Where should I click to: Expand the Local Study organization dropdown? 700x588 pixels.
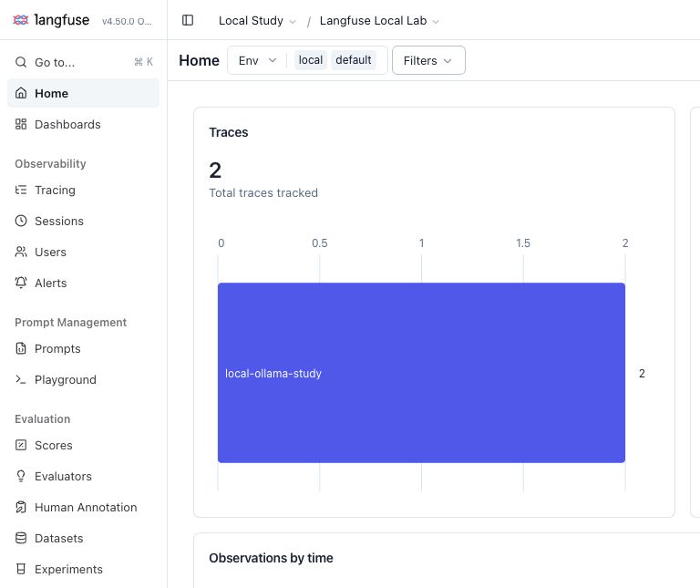tap(257, 21)
